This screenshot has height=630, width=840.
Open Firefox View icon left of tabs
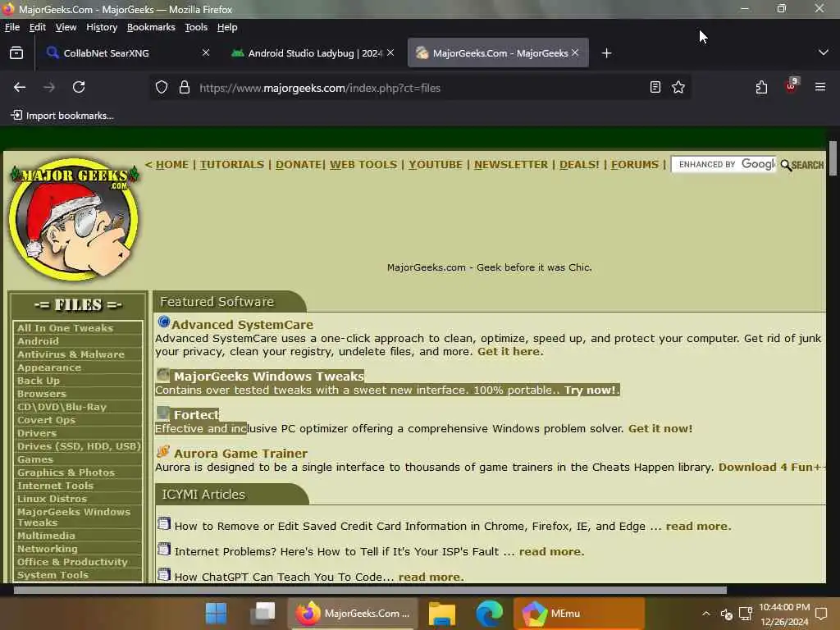(x=16, y=53)
